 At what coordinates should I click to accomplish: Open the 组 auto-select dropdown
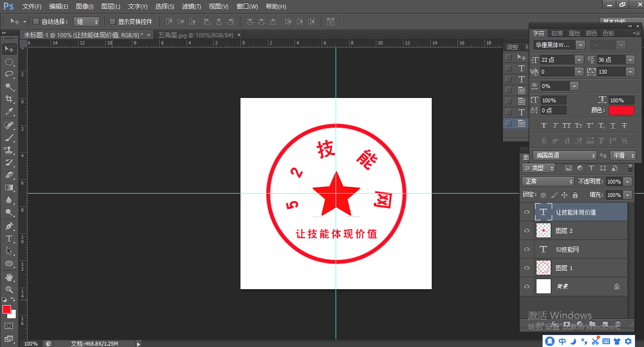click(87, 22)
